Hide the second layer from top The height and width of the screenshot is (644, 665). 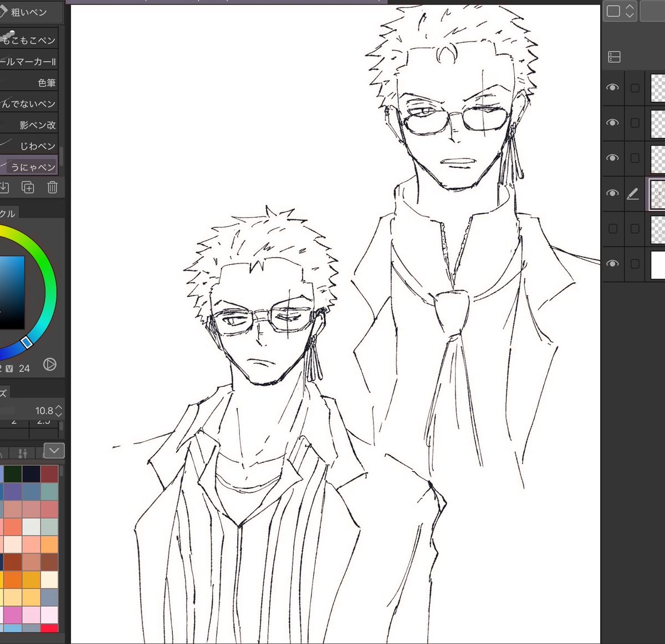(x=612, y=122)
